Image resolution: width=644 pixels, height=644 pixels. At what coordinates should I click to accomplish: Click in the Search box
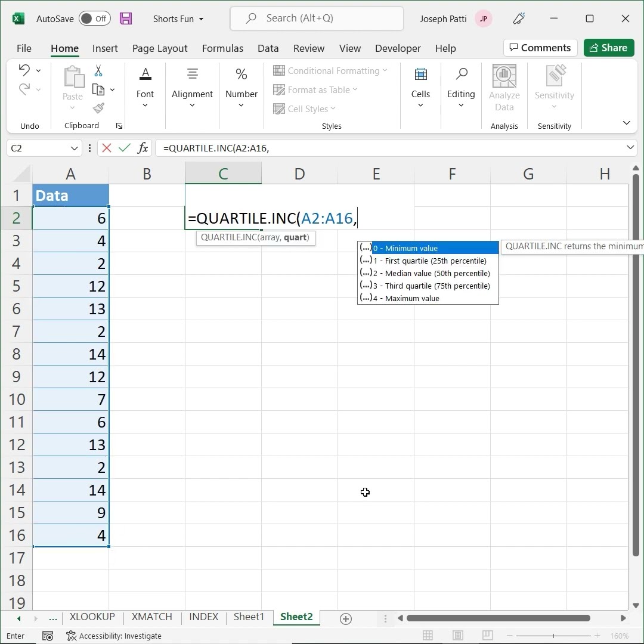coord(317,18)
